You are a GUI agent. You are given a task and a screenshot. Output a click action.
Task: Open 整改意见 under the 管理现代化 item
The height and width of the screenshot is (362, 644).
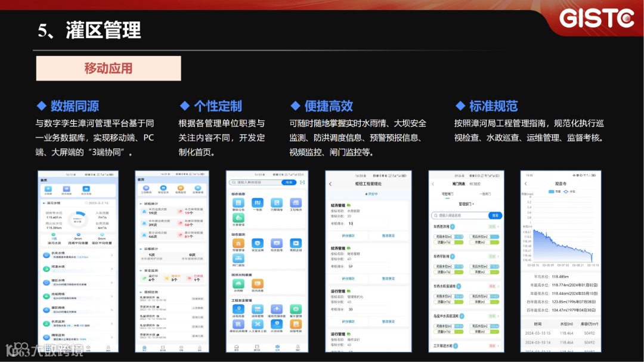tap(388, 321)
